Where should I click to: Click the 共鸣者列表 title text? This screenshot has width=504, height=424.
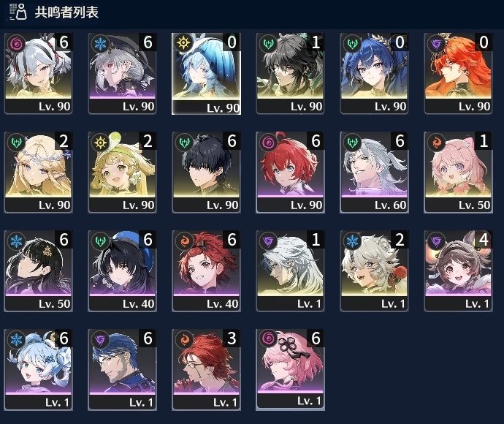coord(66,12)
